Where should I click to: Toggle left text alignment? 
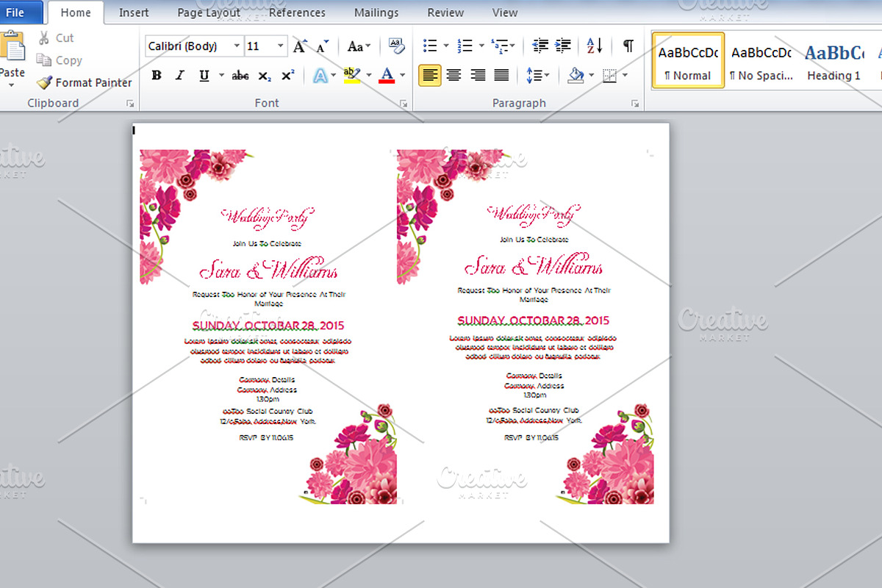[430, 75]
